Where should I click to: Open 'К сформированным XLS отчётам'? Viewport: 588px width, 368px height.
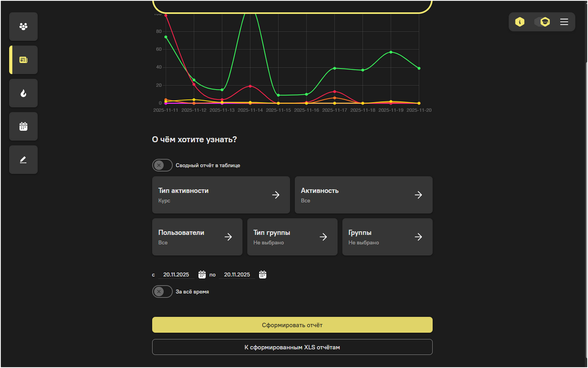292,346
